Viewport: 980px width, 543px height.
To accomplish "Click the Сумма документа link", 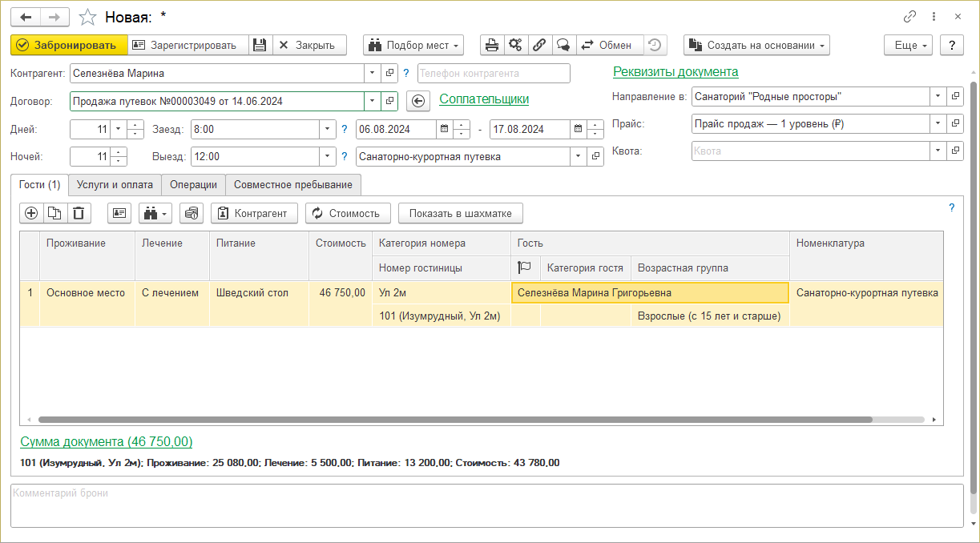I will pos(106,442).
